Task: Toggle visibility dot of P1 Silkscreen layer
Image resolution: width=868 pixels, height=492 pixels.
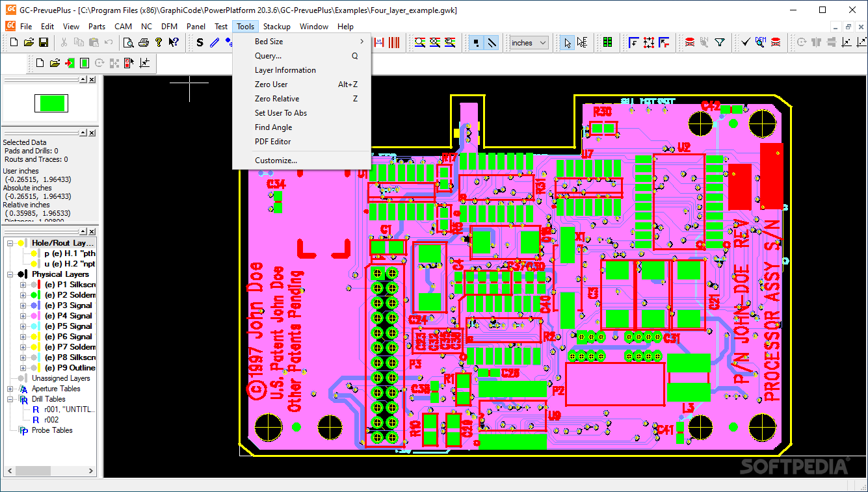Action: pyautogui.click(x=33, y=284)
